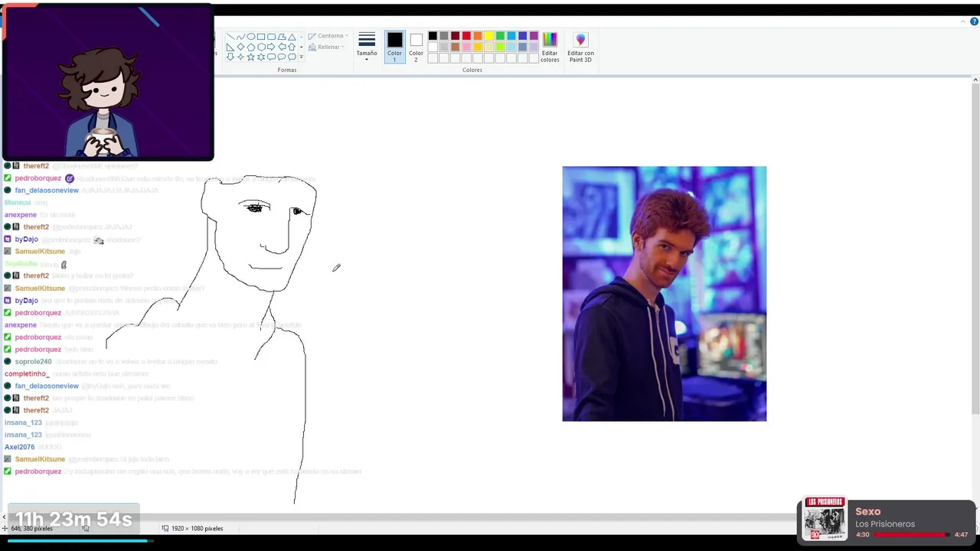Image resolution: width=980 pixels, height=551 pixels.
Task: Open Editar con Paint 3D
Action: coord(580,47)
